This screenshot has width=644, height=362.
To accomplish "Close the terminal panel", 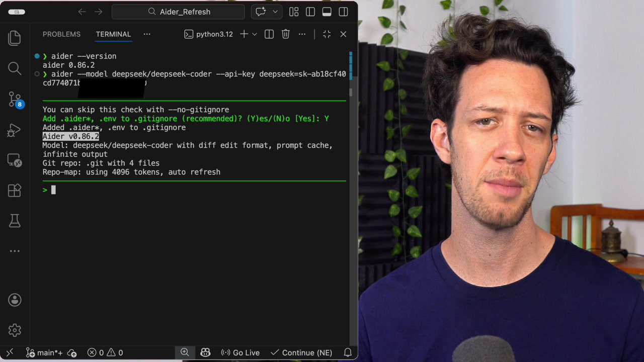I will pos(344,34).
